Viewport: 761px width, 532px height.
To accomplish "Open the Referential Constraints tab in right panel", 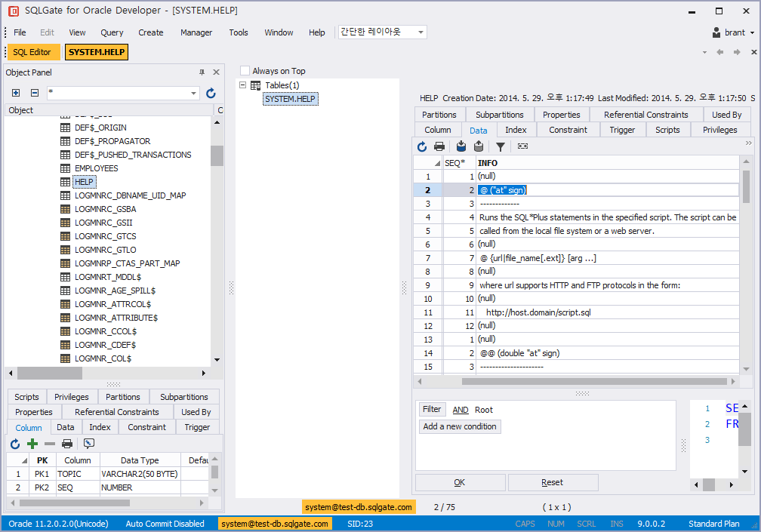I will click(646, 115).
